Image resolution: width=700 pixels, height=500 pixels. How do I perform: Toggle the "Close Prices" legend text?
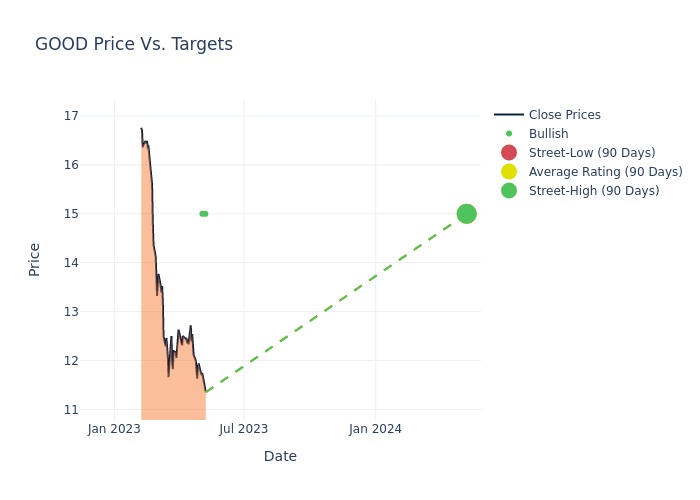pos(564,115)
